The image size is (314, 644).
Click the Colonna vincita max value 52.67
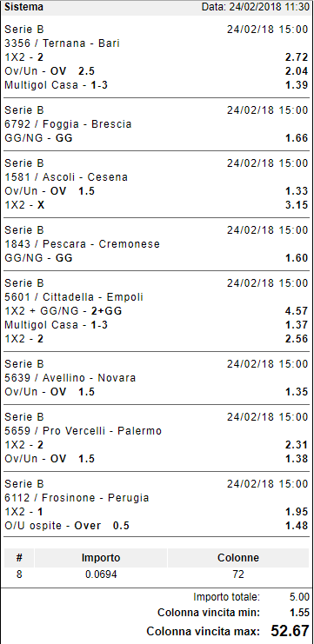click(x=291, y=630)
